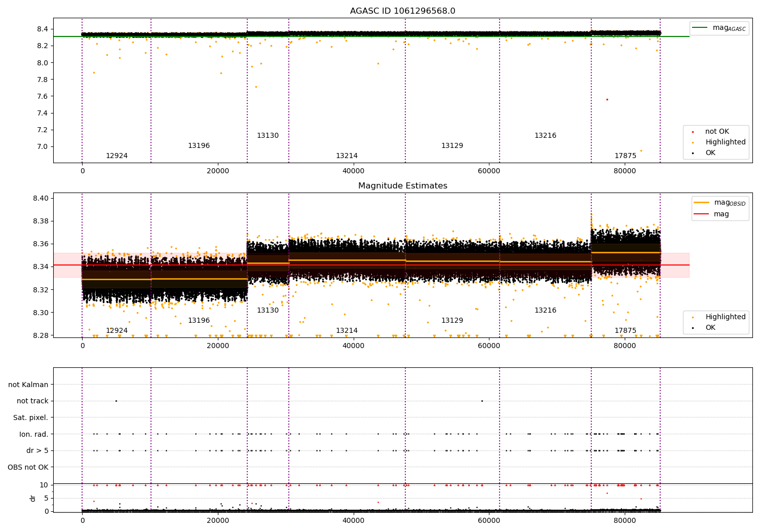Click the 'not track' marker near 5000
The width and height of the screenshot is (760, 532).
[x=116, y=401]
